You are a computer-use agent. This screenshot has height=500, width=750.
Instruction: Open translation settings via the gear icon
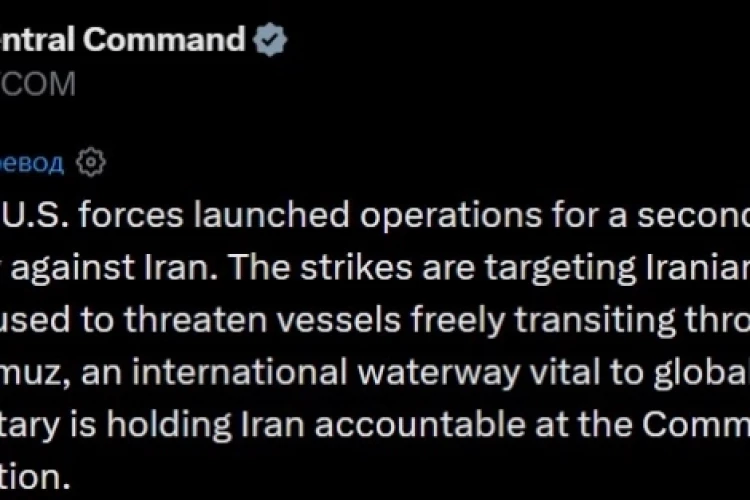point(91,163)
